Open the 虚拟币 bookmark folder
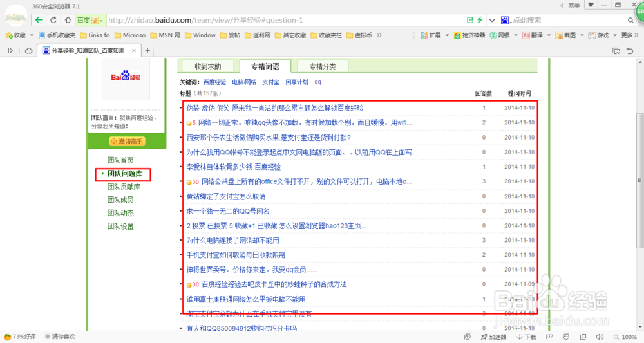 click(359, 35)
